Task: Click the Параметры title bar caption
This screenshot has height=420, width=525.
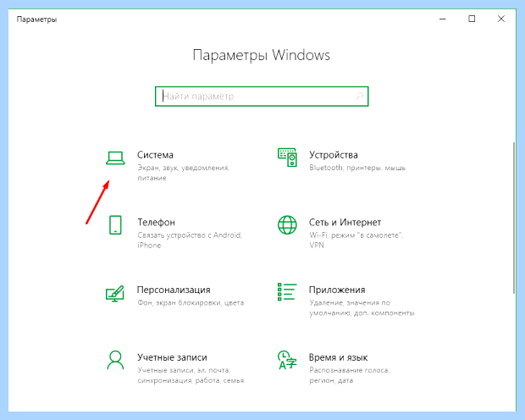Action: click(x=36, y=19)
